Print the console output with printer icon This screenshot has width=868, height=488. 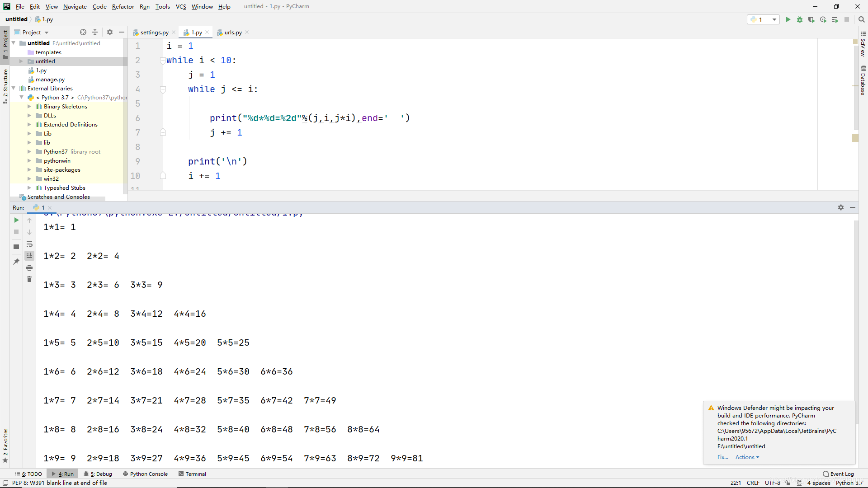coord(29,267)
